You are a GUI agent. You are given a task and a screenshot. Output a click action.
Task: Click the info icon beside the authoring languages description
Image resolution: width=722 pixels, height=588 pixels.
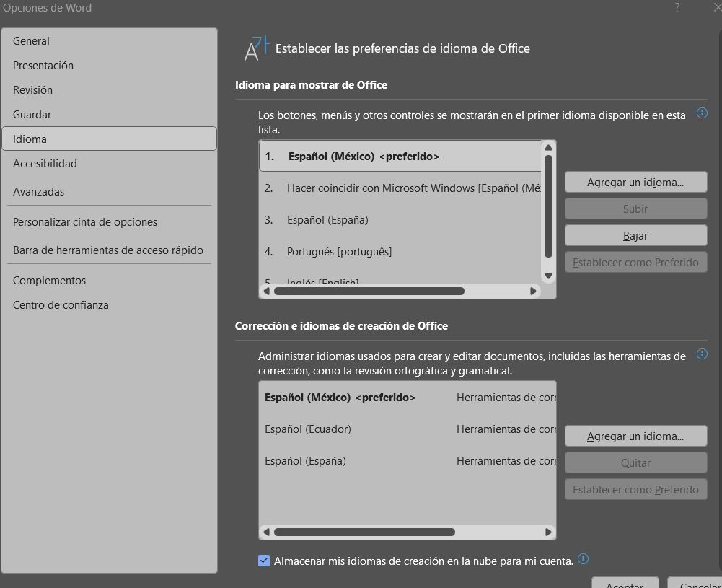point(702,354)
